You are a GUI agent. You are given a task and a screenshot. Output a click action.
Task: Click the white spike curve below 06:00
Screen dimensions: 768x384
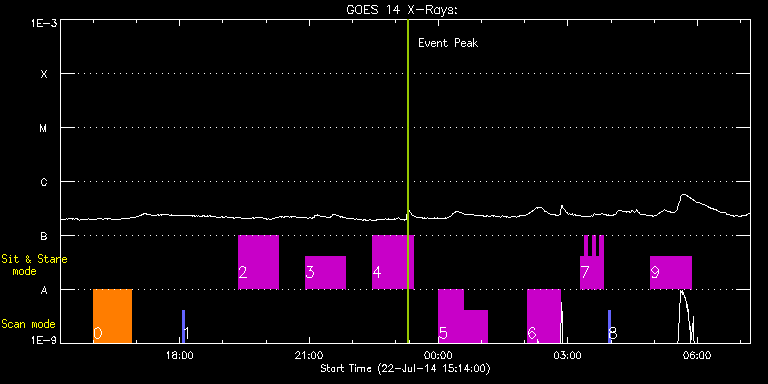[x=686, y=316]
